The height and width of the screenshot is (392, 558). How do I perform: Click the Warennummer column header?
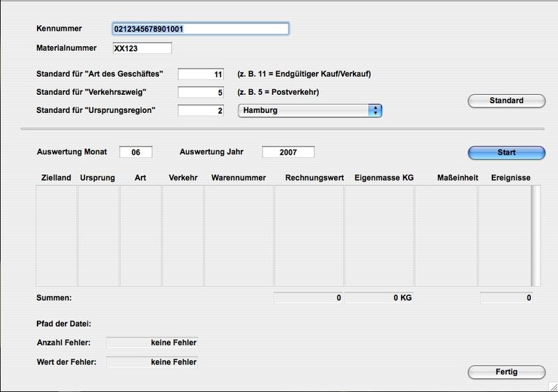pyautogui.click(x=239, y=178)
